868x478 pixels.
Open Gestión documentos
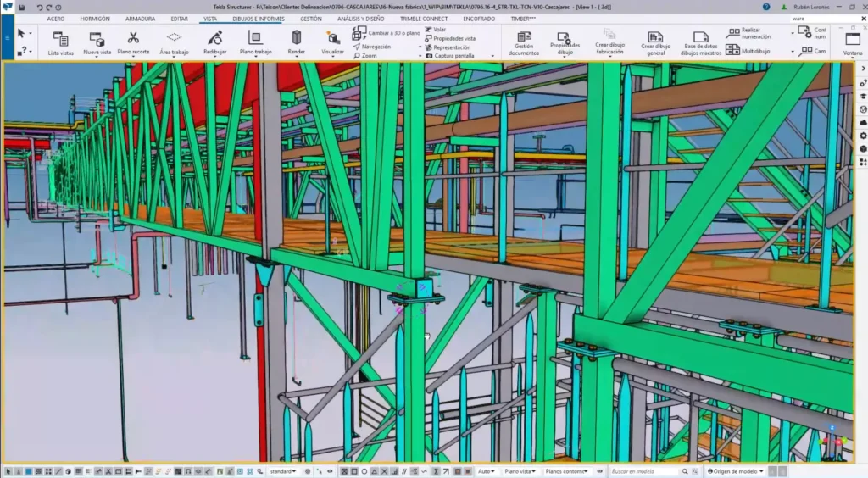[x=524, y=43]
